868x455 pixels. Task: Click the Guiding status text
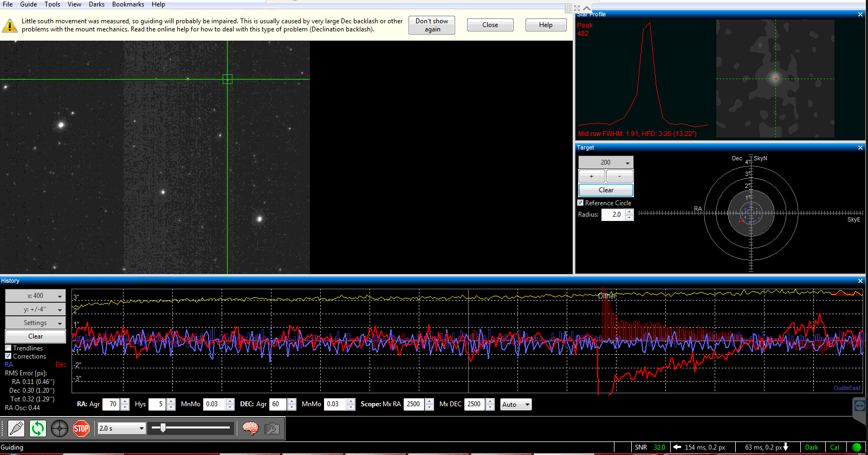[x=12, y=447]
